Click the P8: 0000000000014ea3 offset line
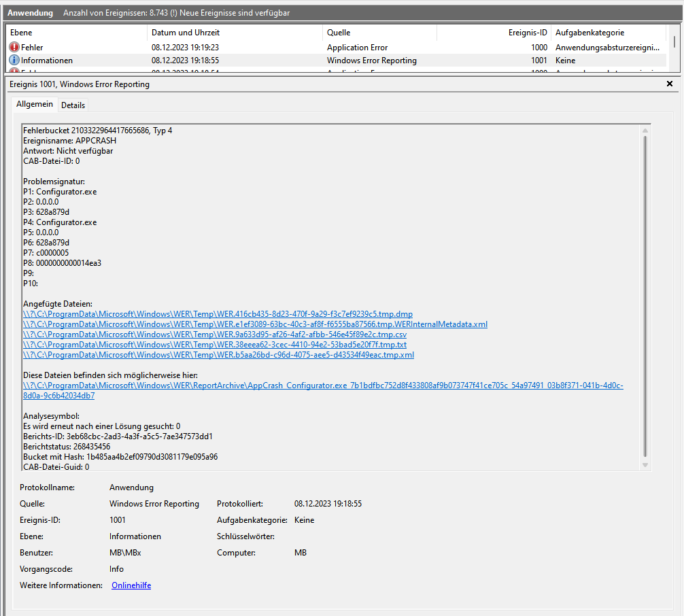Viewport: 684px width, 616px height. click(x=63, y=263)
